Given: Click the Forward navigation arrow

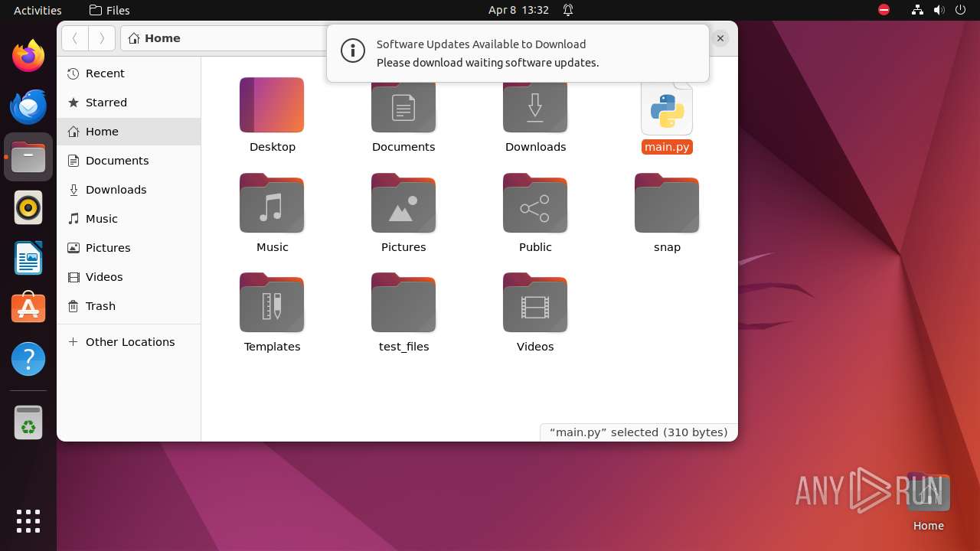Looking at the screenshot, I should point(102,38).
